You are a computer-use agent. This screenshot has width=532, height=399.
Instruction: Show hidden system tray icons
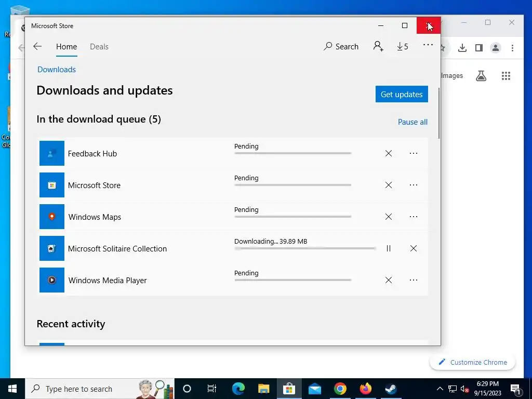click(440, 389)
